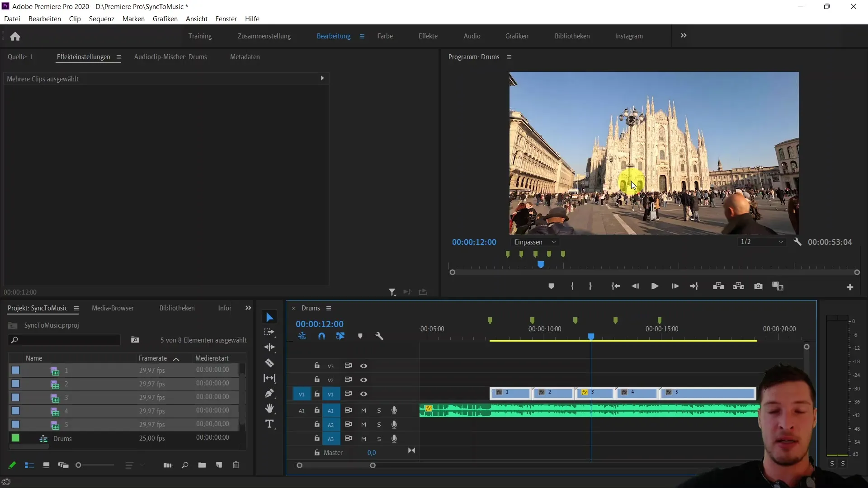Show more project panel tabs
The height and width of the screenshot is (488, 868).
248,308
